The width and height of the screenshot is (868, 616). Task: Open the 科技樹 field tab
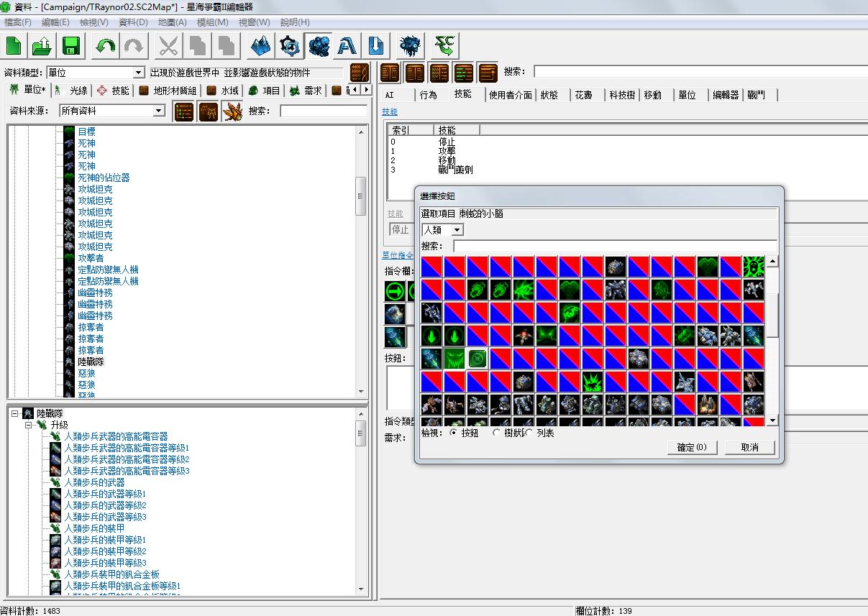[622, 95]
